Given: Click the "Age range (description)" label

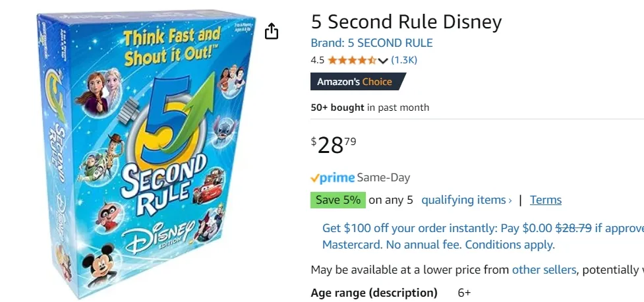Looking at the screenshot, I should [x=374, y=292].
